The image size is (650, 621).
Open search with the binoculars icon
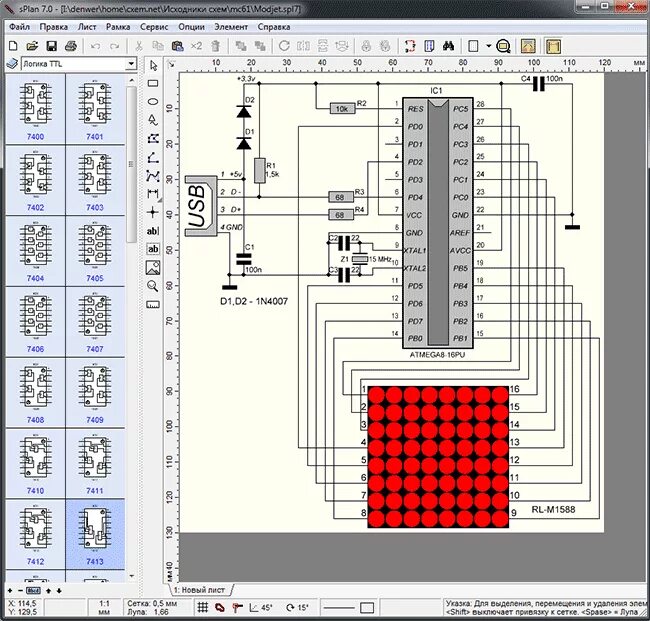click(448, 46)
